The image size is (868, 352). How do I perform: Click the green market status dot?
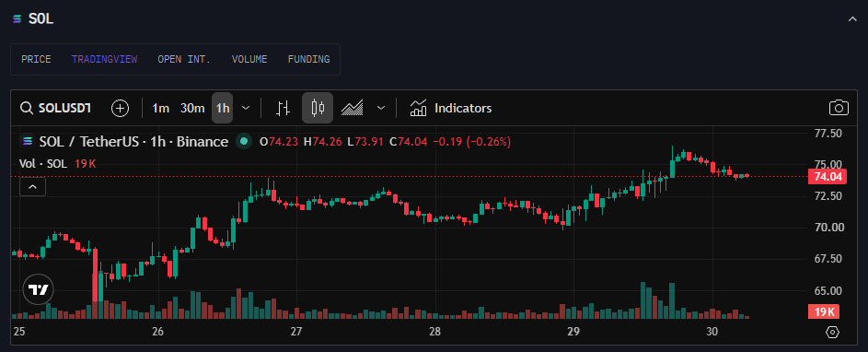click(244, 141)
